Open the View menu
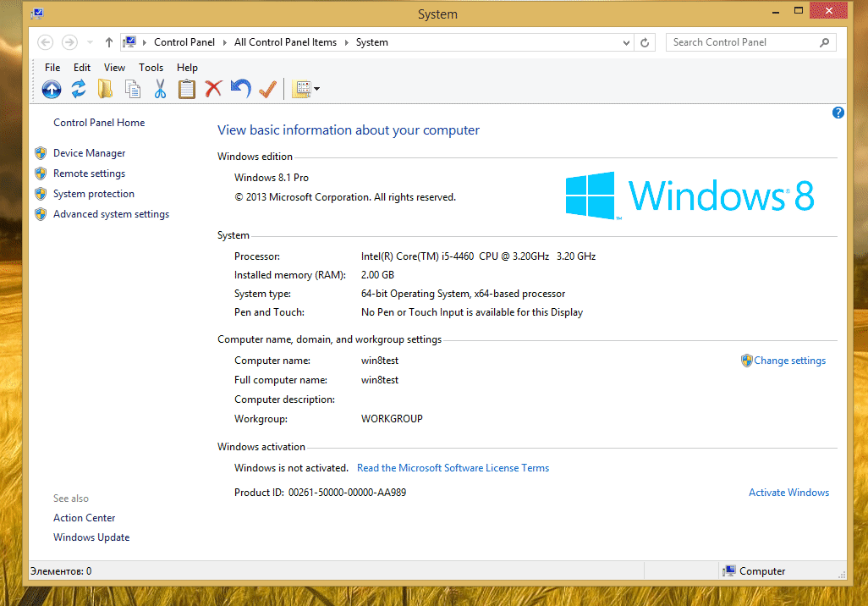The height and width of the screenshot is (606, 868). click(x=114, y=68)
